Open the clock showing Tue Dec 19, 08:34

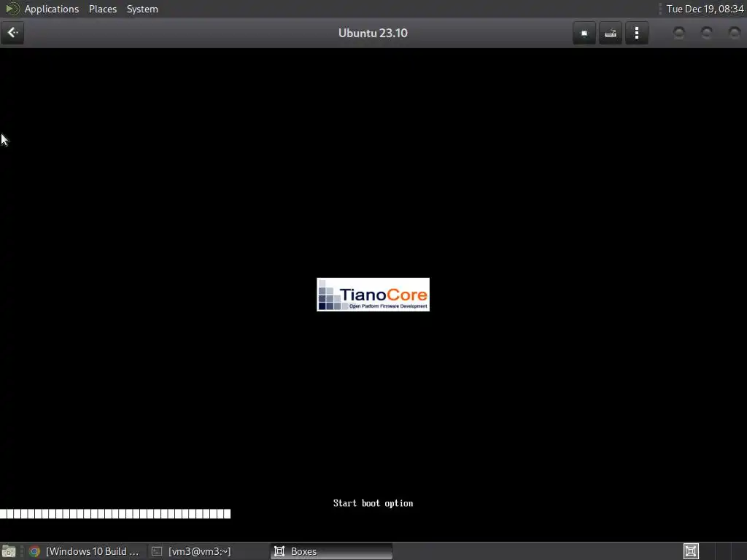tap(705, 9)
